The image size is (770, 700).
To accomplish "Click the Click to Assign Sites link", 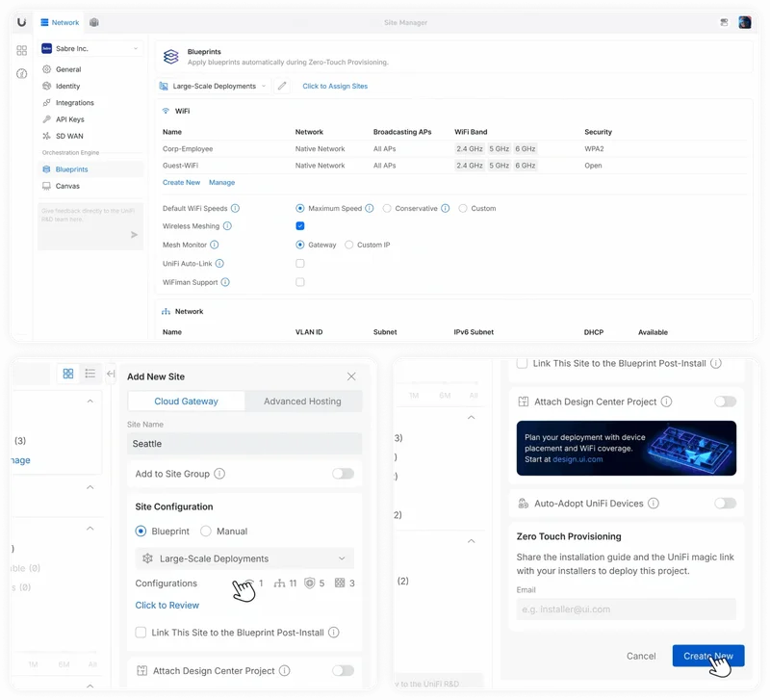I will click(x=335, y=86).
